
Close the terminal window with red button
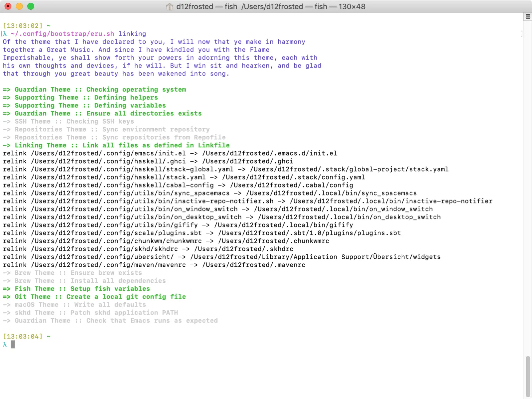pyautogui.click(x=8, y=6)
